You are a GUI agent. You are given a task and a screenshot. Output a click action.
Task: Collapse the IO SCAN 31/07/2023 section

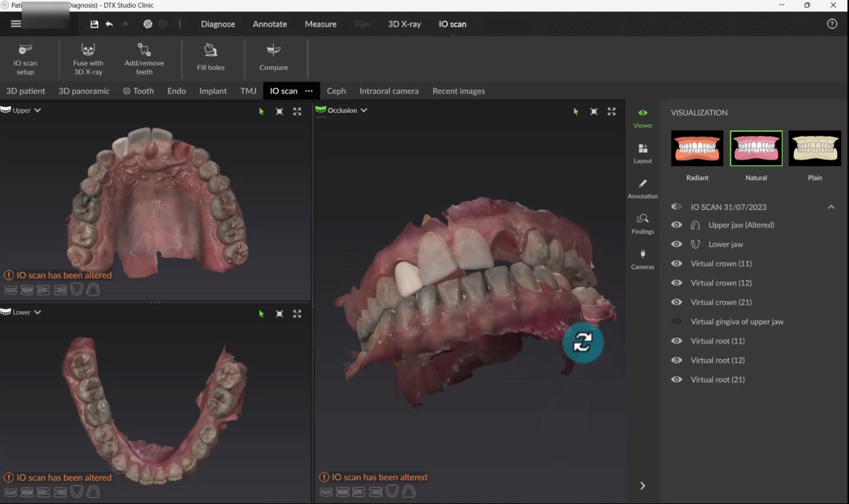(831, 207)
